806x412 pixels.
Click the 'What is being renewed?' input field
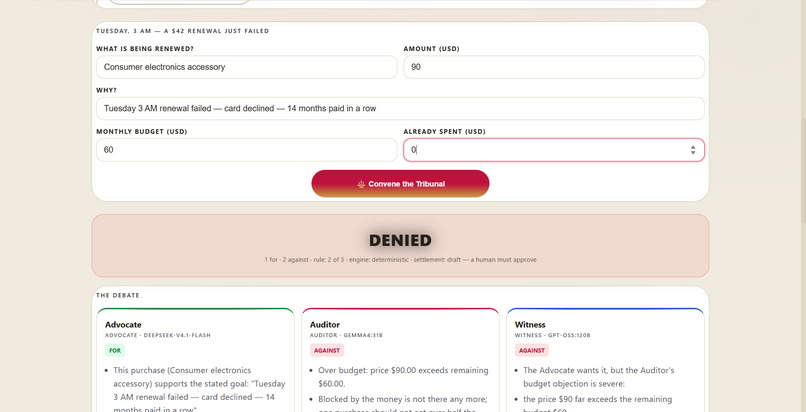[246, 67]
